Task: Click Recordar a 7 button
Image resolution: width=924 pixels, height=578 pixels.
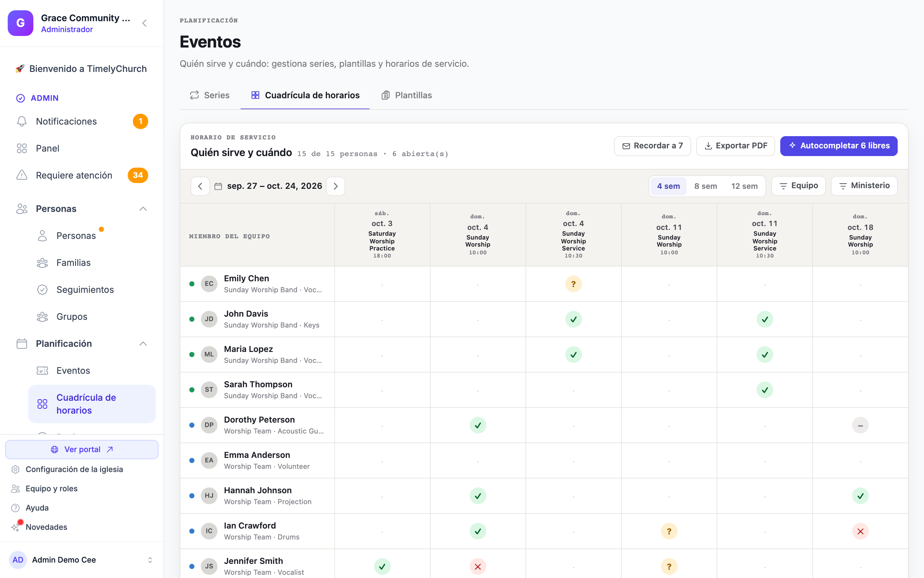Action: coord(652,146)
